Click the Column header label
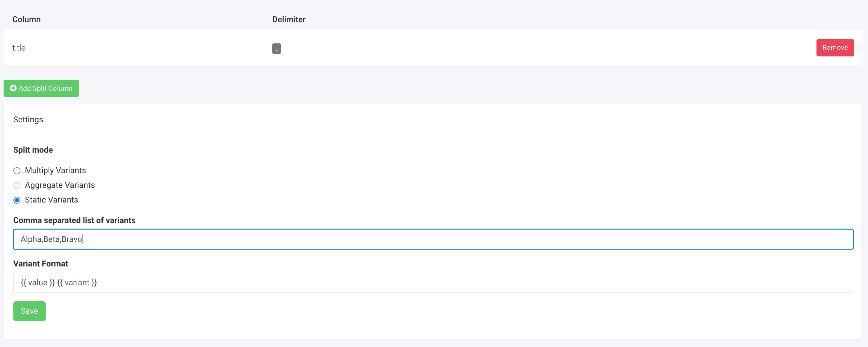Image resolution: width=868 pixels, height=347 pixels. pos(26,20)
